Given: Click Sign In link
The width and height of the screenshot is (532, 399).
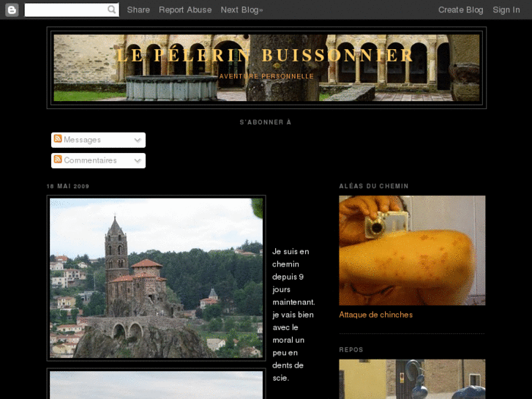Looking at the screenshot, I should click(x=506, y=10).
